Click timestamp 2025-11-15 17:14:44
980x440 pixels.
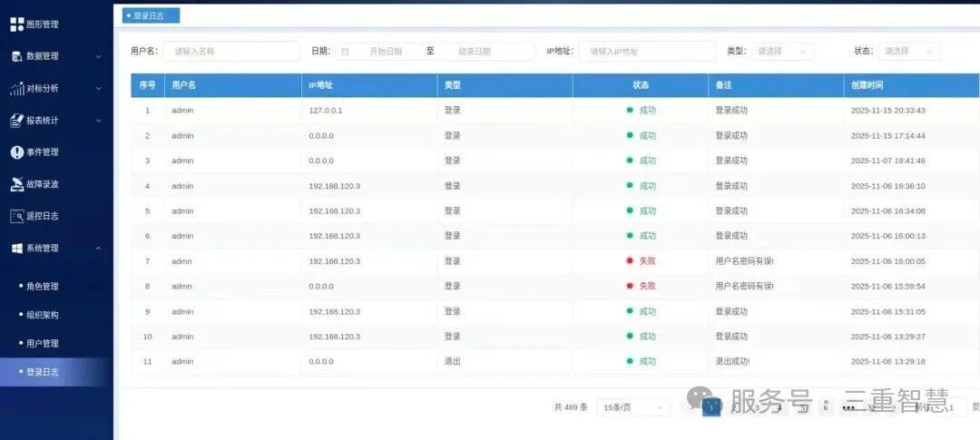(x=888, y=135)
